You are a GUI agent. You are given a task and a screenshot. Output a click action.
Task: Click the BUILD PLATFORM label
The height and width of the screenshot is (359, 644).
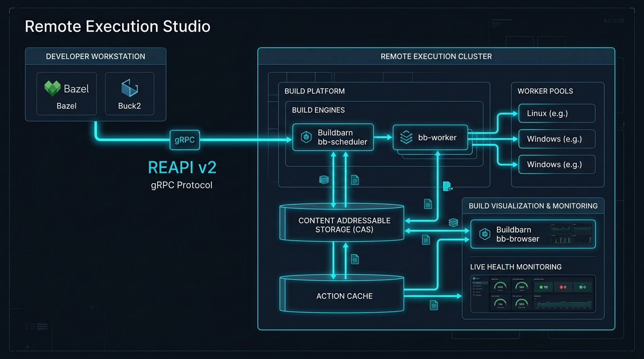pos(315,91)
